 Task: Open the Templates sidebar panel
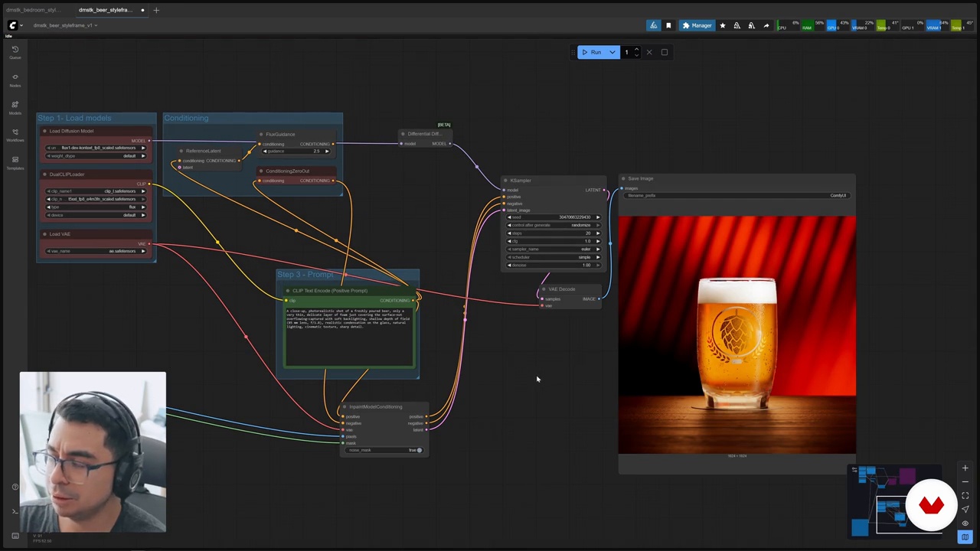(15, 162)
